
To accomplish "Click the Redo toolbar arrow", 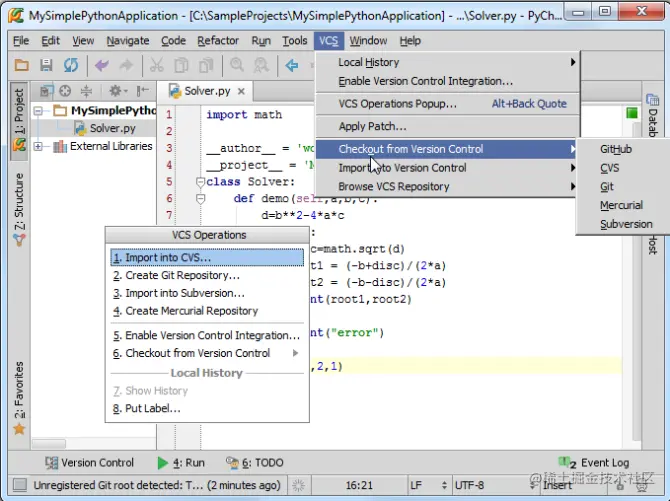I will [126, 65].
